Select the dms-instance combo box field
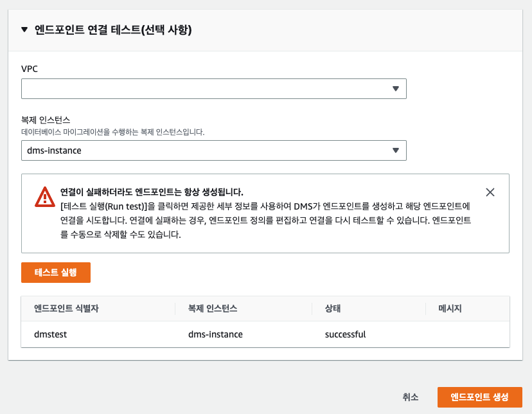Image resolution: width=532 pixels, height=414 pixels. click(x=214, y=150)
